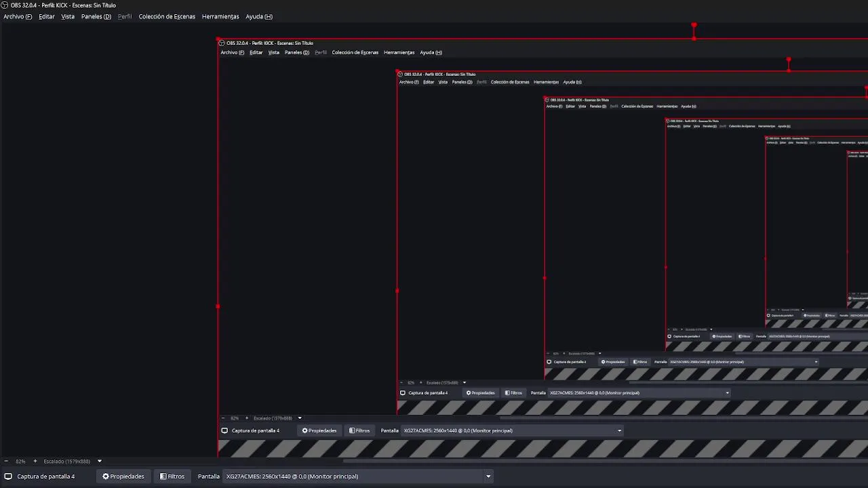
Task: Click the monitor icon beside Captura de pantalla 4
Action: click(x=8, y=476)
